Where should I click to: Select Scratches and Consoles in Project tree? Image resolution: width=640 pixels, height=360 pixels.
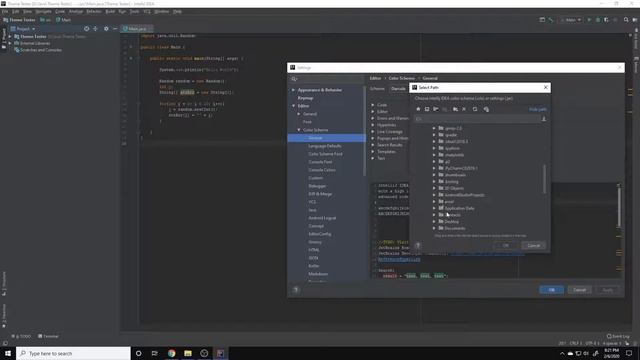[41, 50]
